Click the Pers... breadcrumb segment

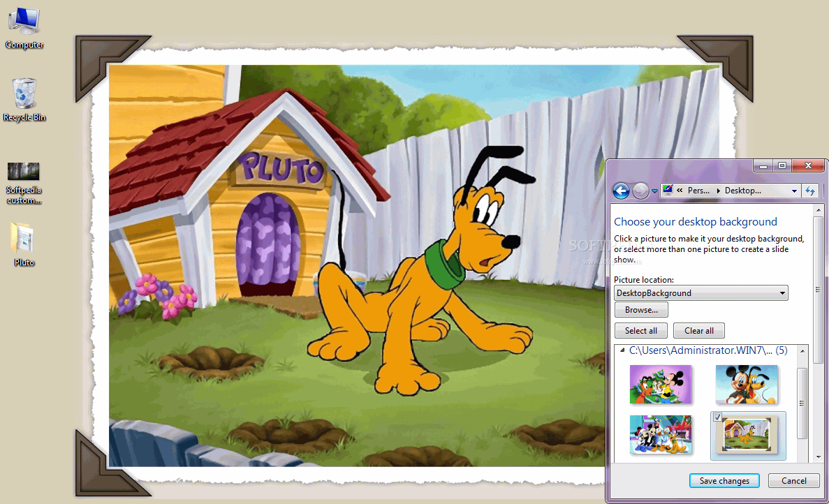coord(698,191)
